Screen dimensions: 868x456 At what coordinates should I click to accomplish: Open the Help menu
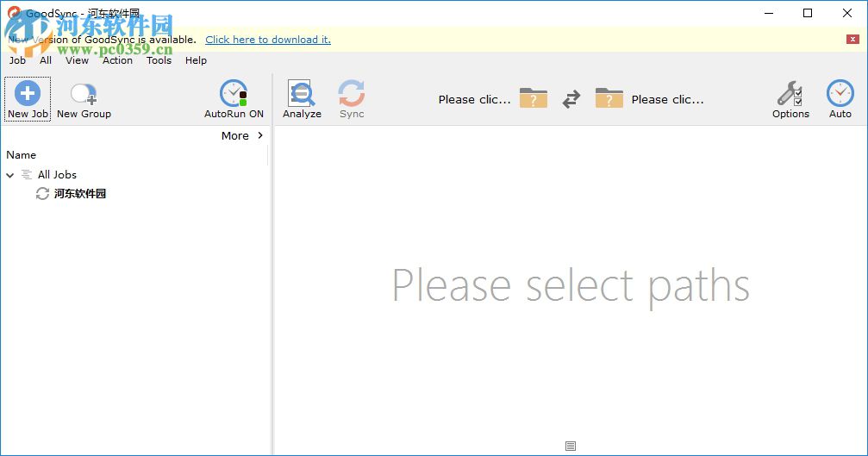(196, 60)
